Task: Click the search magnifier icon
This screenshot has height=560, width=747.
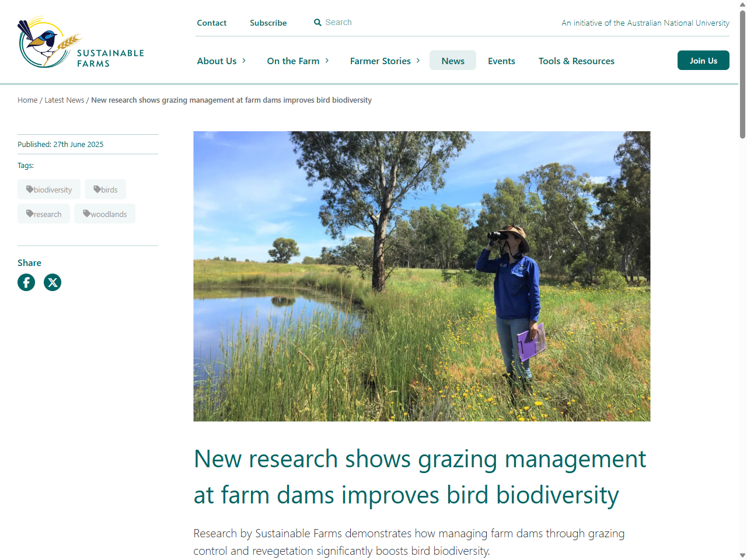Action: coord(317,22)
